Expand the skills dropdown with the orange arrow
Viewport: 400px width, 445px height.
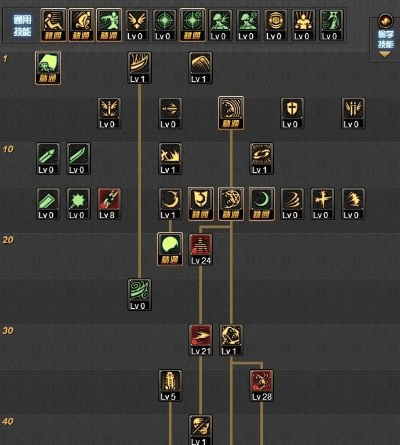point(385,54)
